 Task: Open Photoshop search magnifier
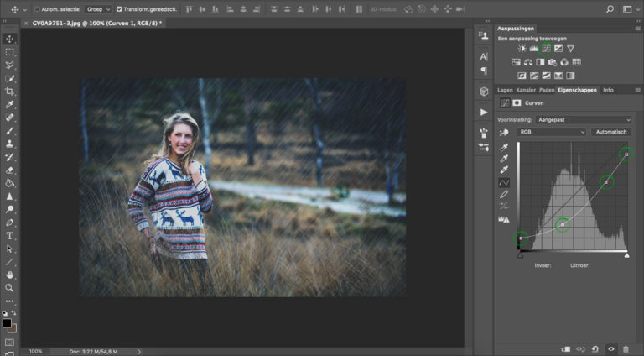[x=610, y=9]
